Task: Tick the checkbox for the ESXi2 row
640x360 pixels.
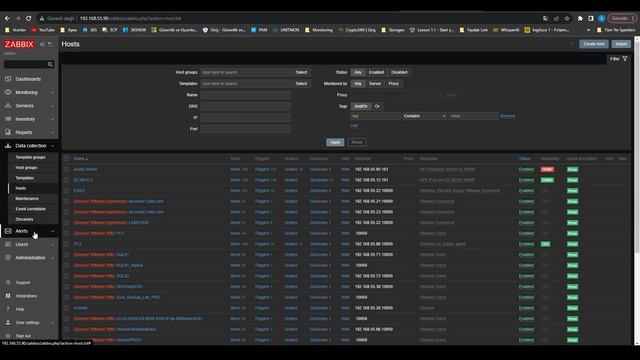Action: click(x=67, y=191)
